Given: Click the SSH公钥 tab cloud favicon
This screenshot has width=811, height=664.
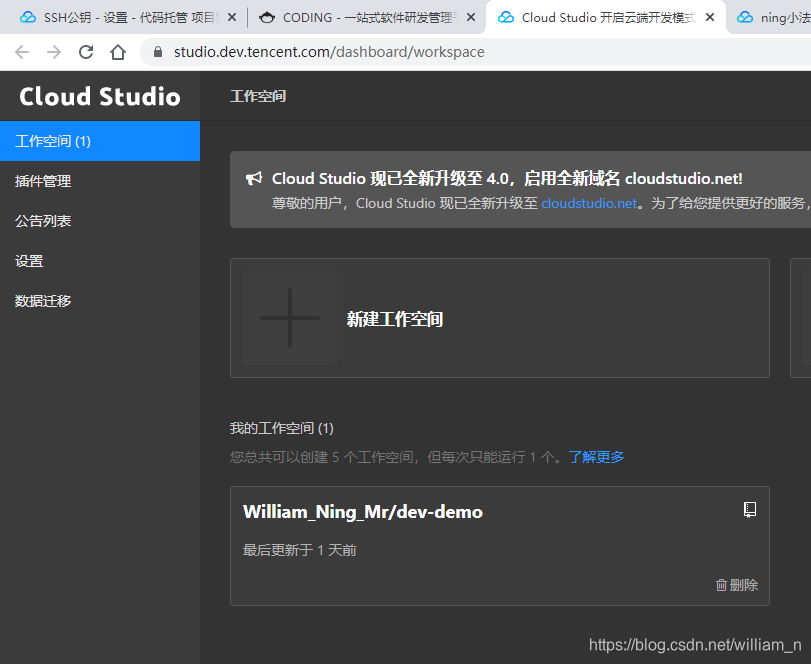Looking at the screenshot, I should click(x=27, y=18).
